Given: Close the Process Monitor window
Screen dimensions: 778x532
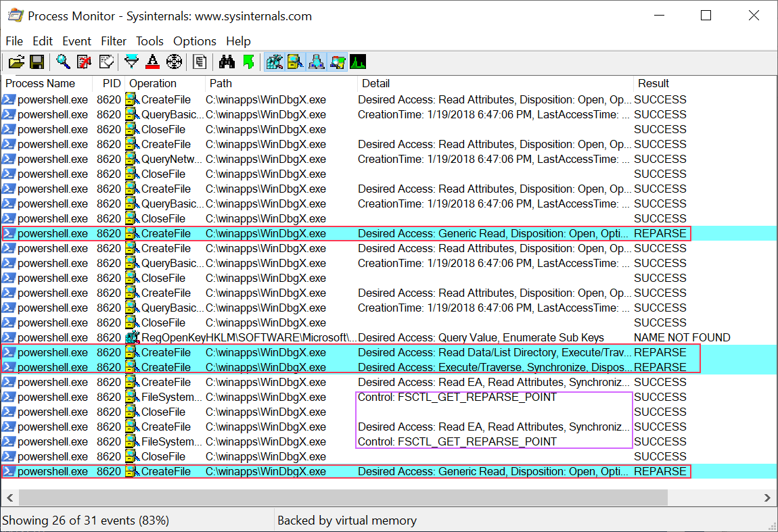Looking at the screenshot, I should coord(754,16).
